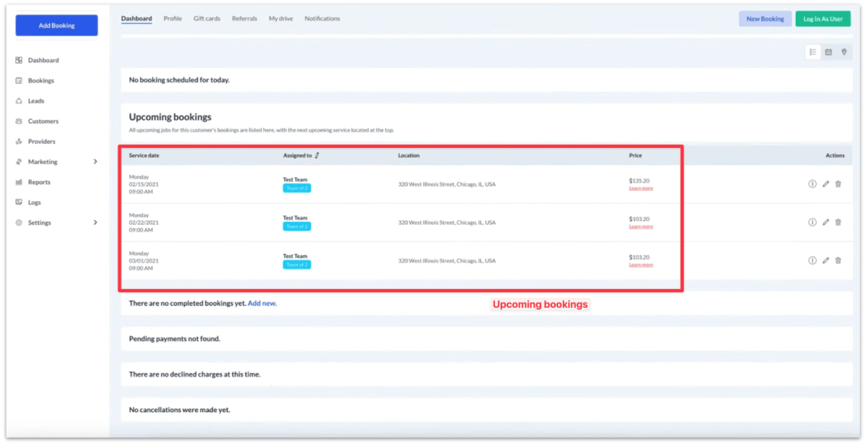Switch to the Notifications tab
This screenshot has height=446, width=868.
tap(322, 18)
